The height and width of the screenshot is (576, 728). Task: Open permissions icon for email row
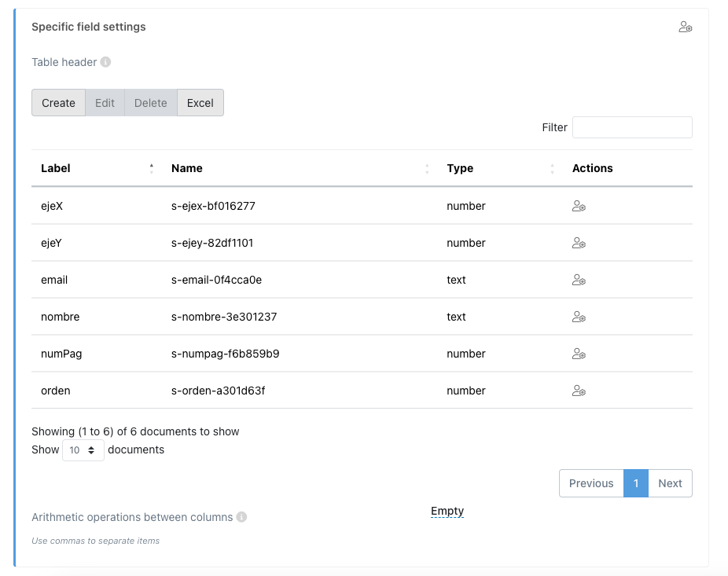pos(579,280)
